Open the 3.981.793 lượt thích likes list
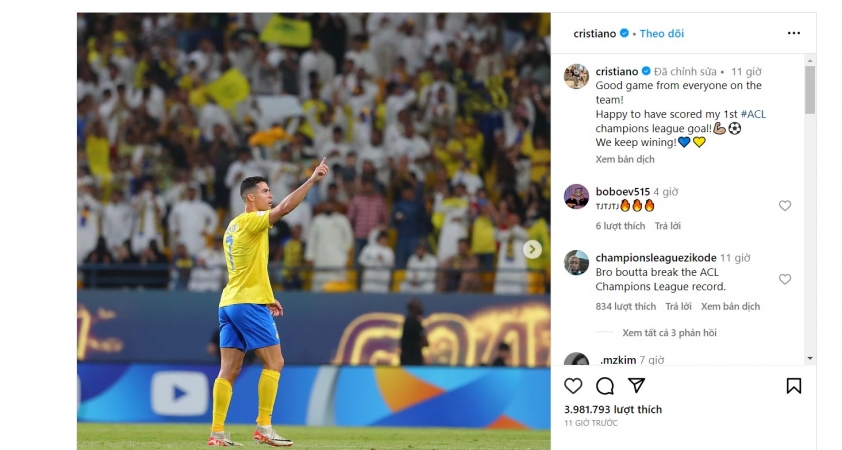 (x=613, y=409)
